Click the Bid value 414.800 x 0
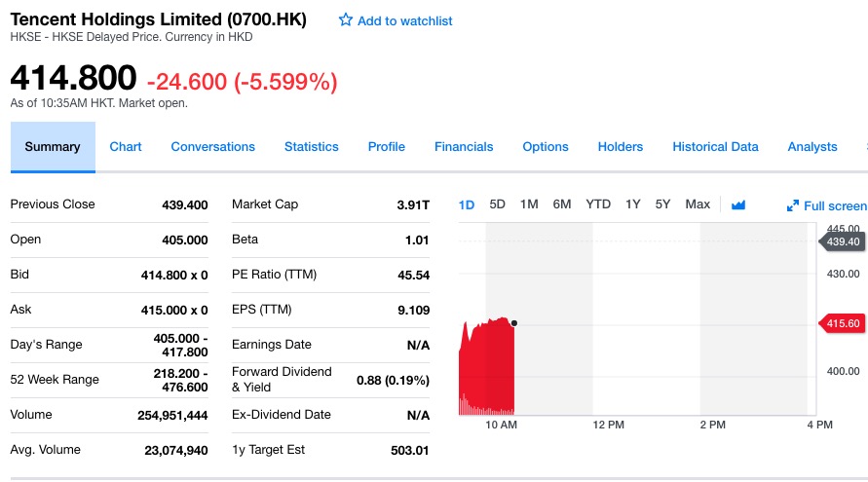Viewport: 868px width, 482px height. pos(174,275)
